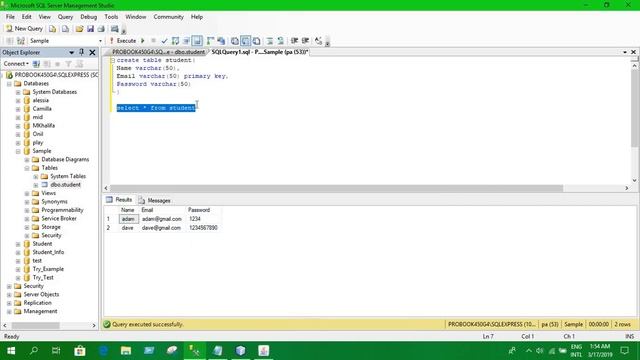
Task: Click the Activity Monitor toolbar icon
Action: click(115, 29)
